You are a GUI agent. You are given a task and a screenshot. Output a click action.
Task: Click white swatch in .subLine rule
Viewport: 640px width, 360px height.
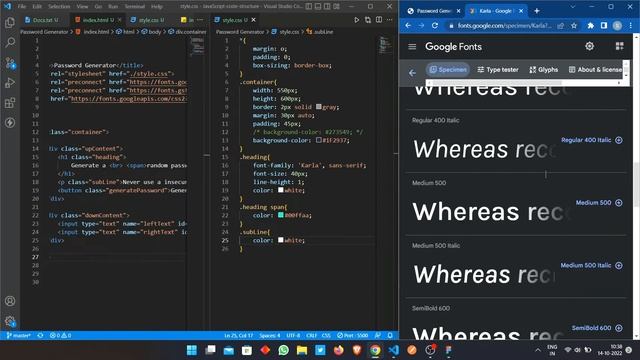point(281,240)
